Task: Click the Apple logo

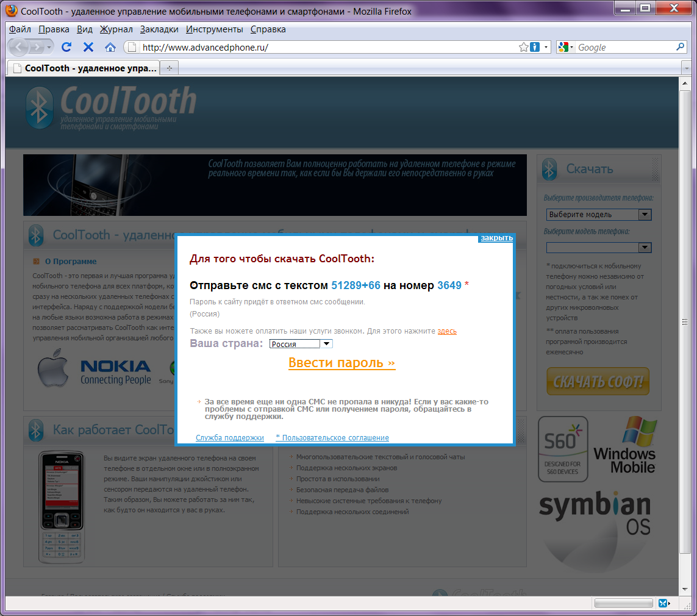Action: 53,368
